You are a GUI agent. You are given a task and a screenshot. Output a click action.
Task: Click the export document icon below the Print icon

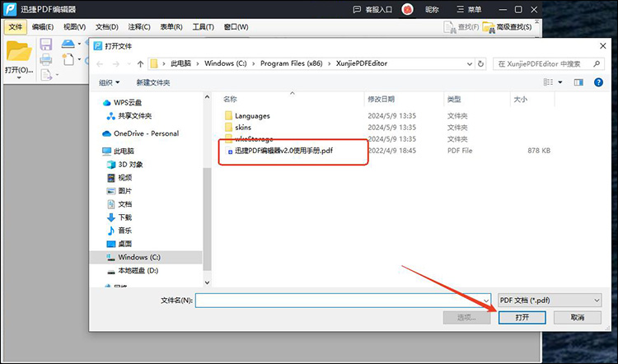[x=46, y=74]
